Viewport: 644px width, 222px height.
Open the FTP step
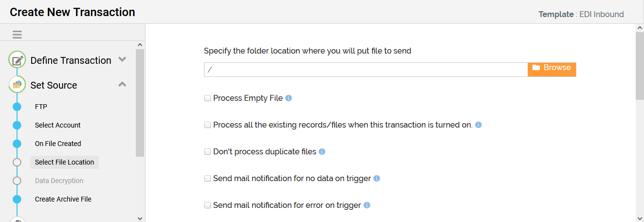point(41,107)
